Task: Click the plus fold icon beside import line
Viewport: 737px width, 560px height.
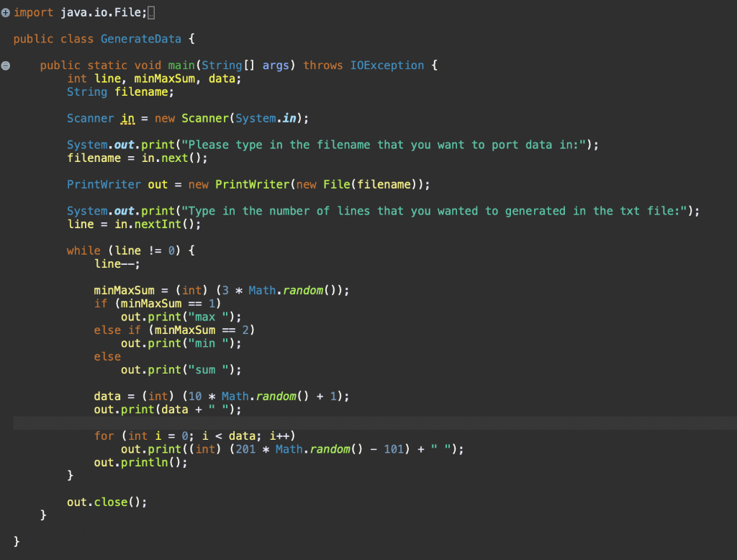Action: (6, 12)
